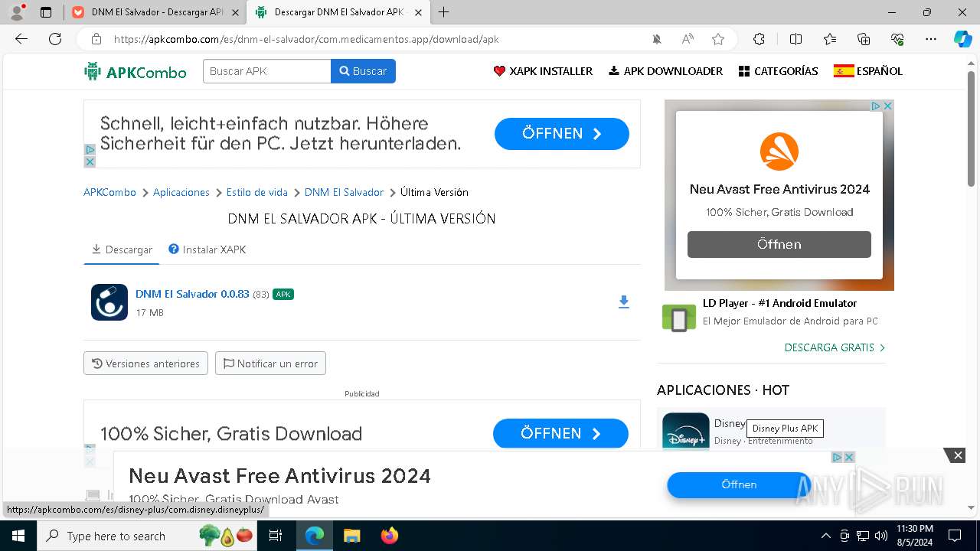Open File Explorer from taskbar
The image size is (980, 551).
(351, 536)
